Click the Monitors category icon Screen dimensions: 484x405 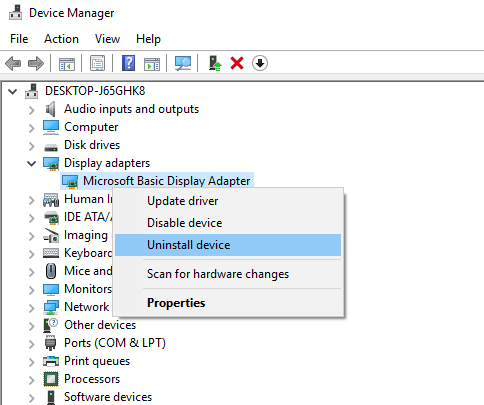tap(51, 289)
